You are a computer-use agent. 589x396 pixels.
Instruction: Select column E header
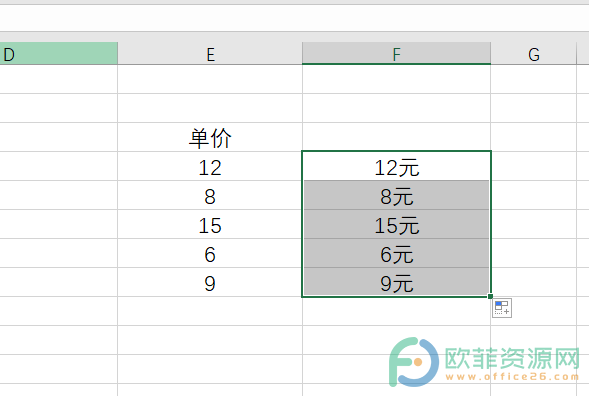click(x=210, y=53)
